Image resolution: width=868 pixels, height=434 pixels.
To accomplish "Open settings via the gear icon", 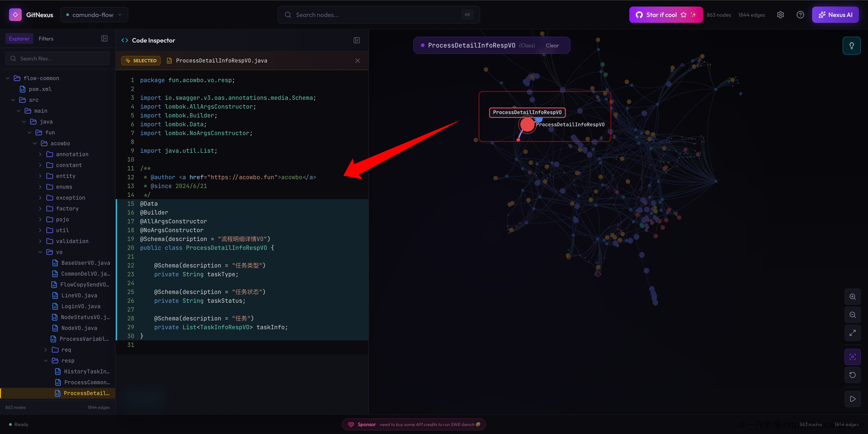I will click(780, 15).
